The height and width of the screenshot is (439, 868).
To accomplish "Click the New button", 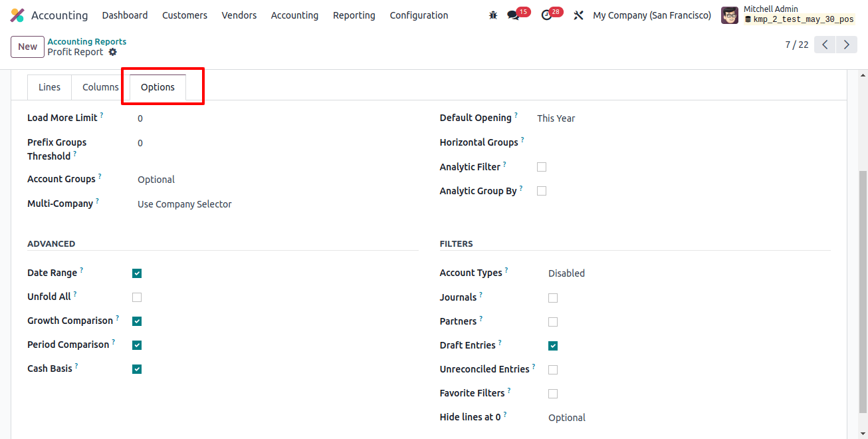I will [28, 47].
